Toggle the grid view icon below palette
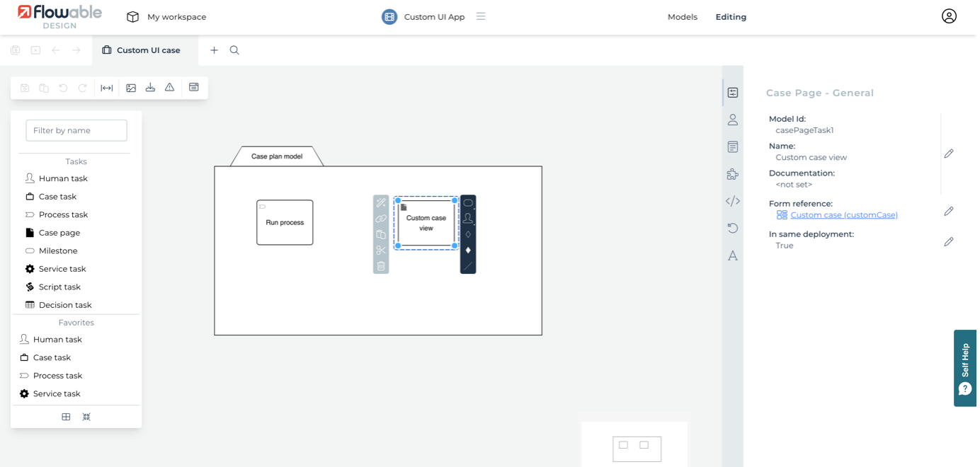 [x=66, y=417]
